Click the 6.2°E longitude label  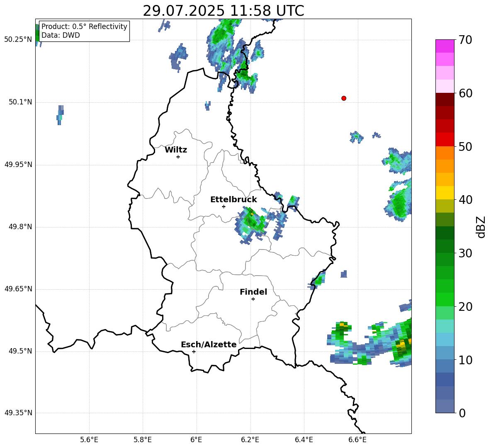(x=250, y=440)
